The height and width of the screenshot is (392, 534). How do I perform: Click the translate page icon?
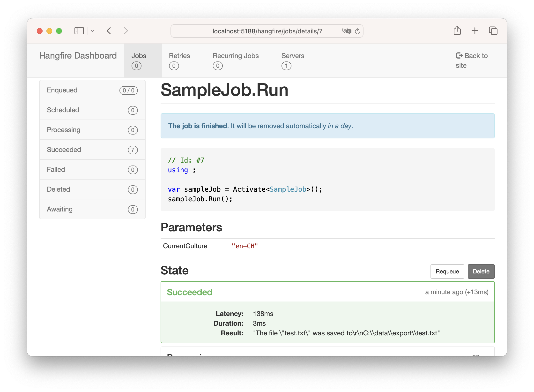tap(347, 31)
